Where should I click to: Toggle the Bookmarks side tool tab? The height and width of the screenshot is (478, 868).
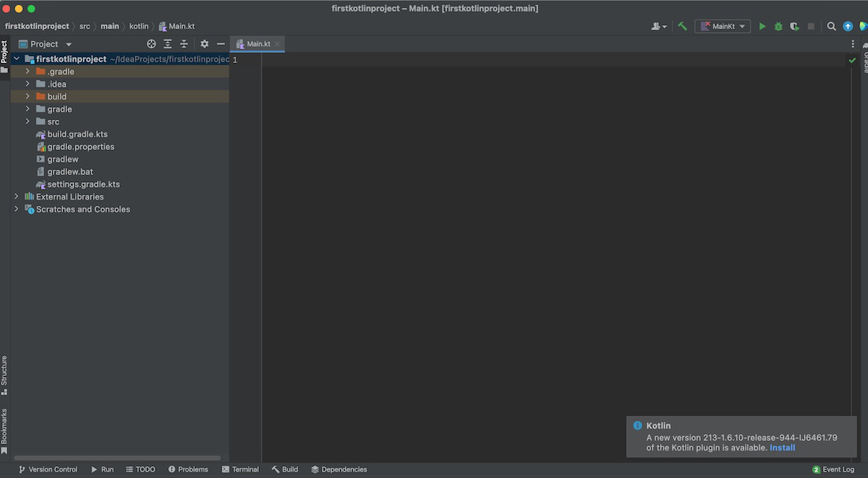pos(5,431)
